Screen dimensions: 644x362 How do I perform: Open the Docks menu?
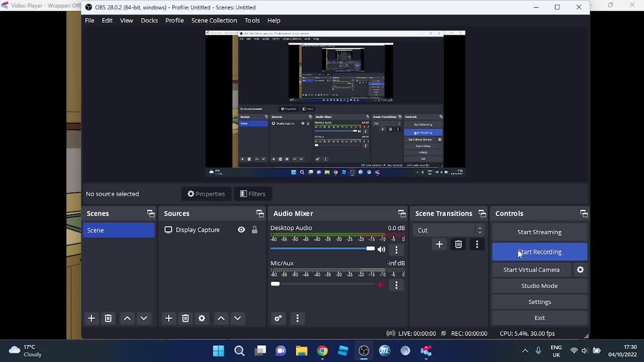click(149, 21)
